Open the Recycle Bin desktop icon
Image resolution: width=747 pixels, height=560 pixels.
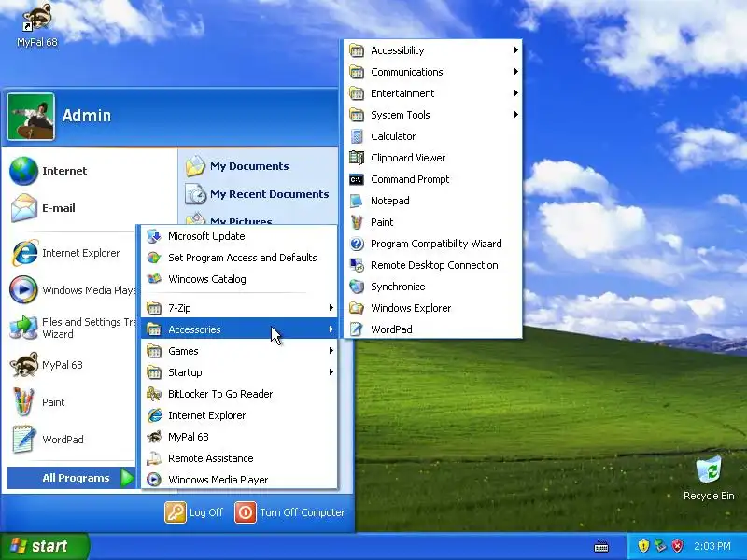tap(709, 470)
